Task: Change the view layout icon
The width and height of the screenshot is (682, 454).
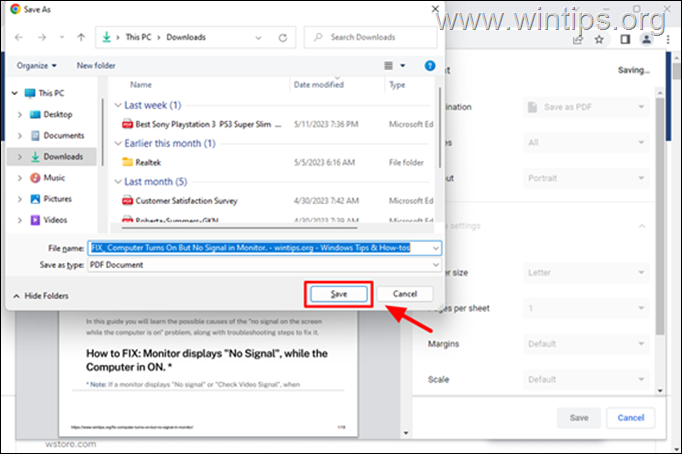Action: point(388,66)
